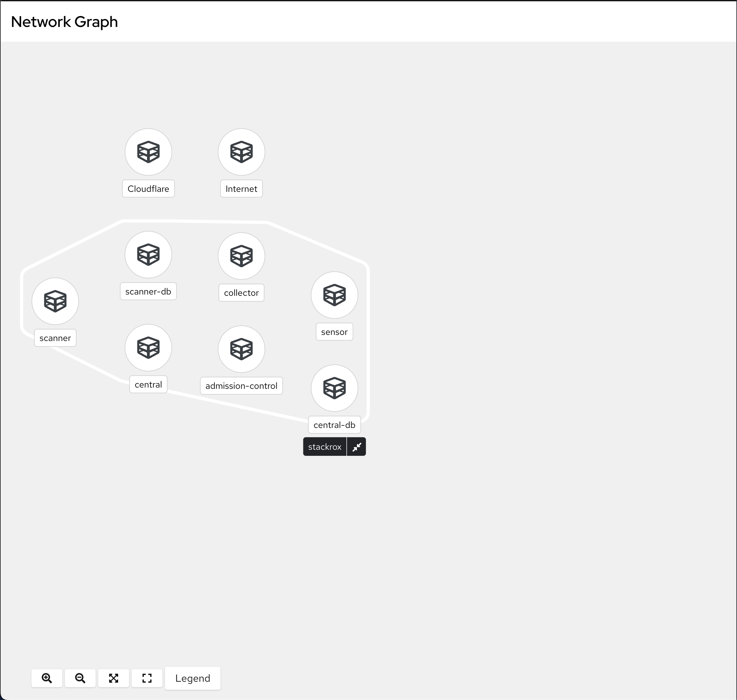The height and width of the screenshot is (700, 737).
Task: Click the fit to screen button
Action: point(114,678)
